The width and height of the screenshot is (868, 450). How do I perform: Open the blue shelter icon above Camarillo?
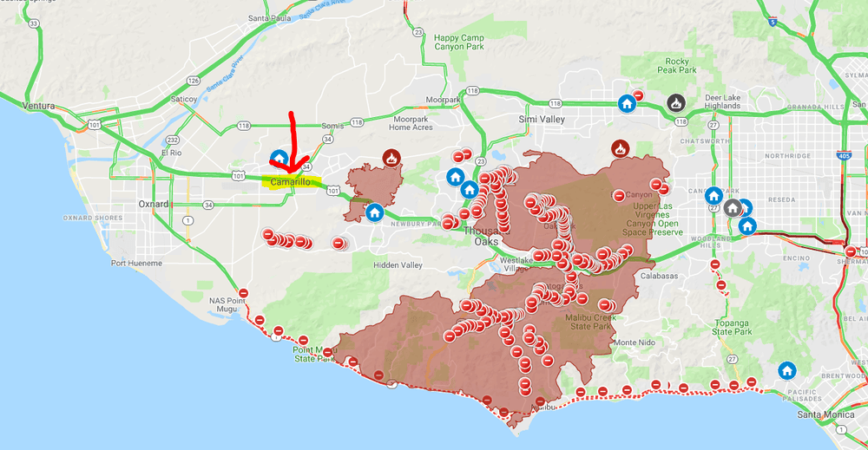[279, 158]
